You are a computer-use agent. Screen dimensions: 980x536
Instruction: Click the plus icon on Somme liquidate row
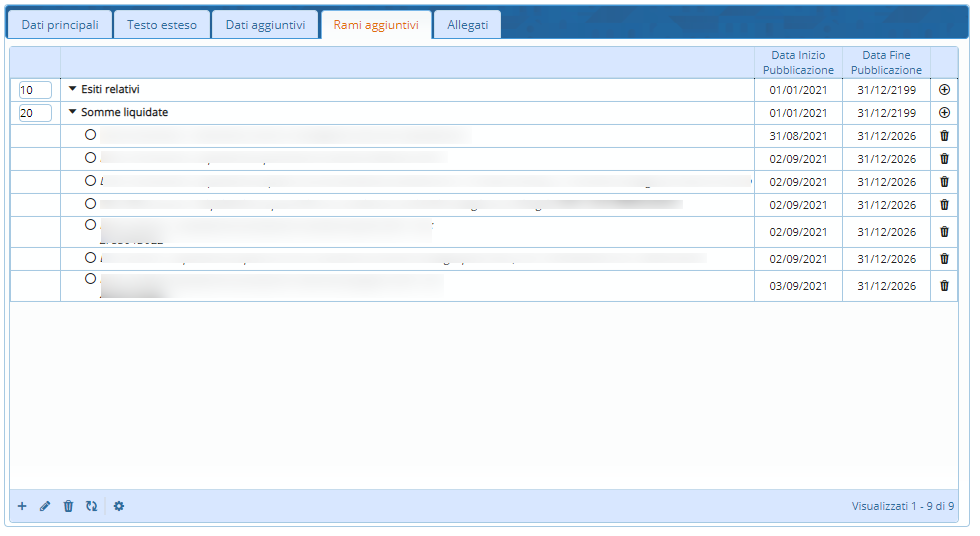point(944,113)
